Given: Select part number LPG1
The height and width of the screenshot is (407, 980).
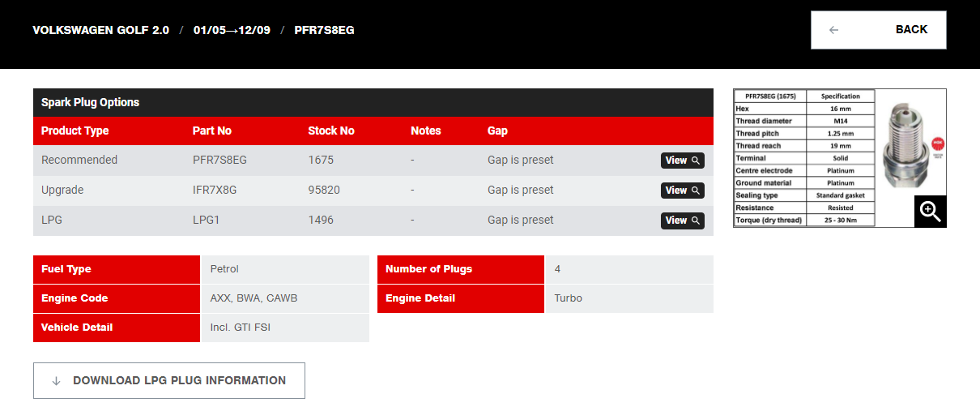Looking at the screenshot, I should tap(207, 220).
